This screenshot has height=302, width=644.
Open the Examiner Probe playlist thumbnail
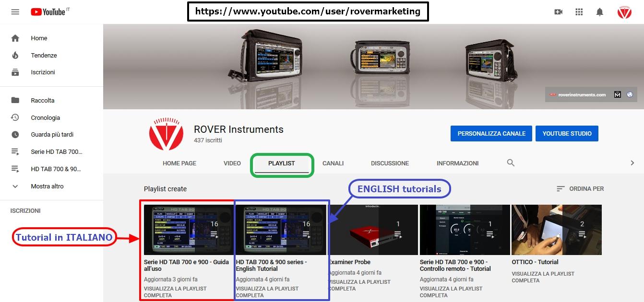(373, 230)
